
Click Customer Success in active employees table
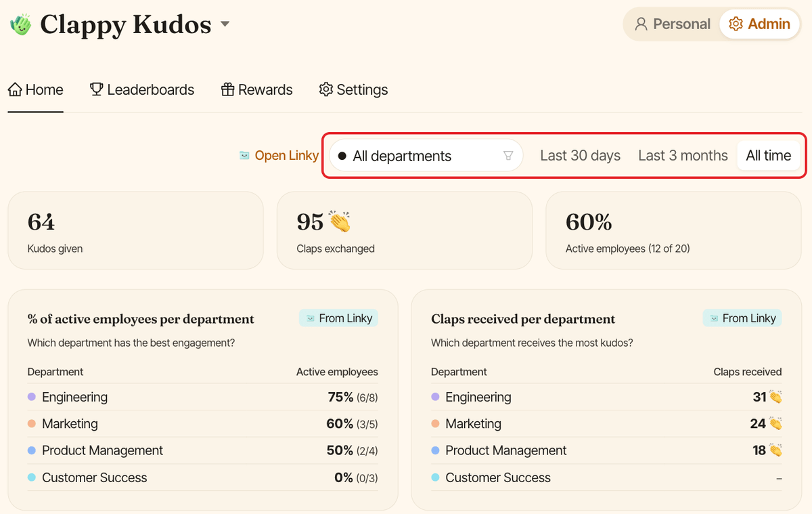click(202, 477)
